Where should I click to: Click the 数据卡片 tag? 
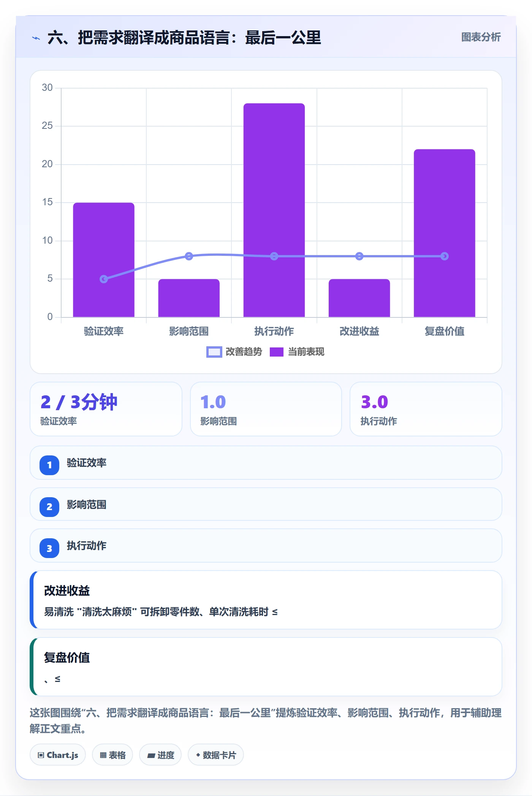coord(216,755)
